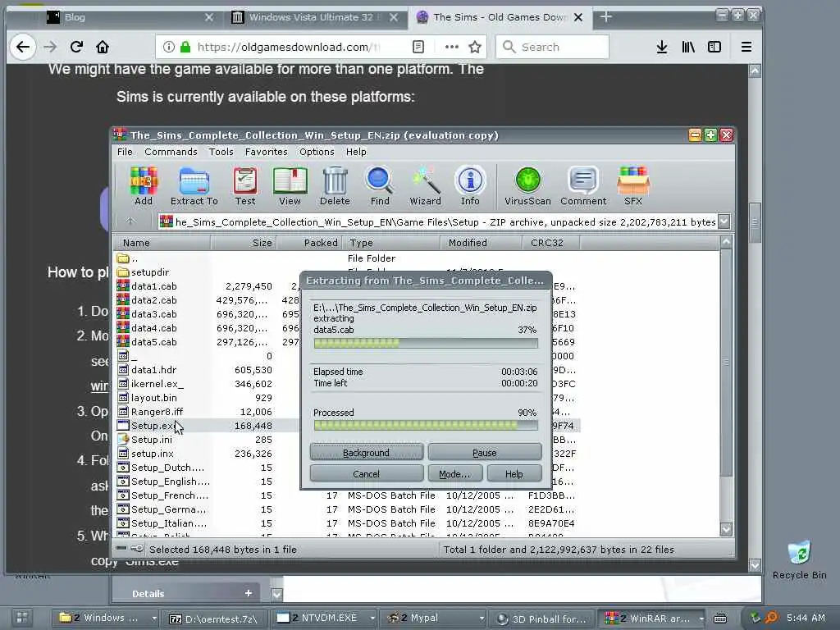Click the Add archive icon in WinRAR
This screenshot has height=630, width=840.
pos(143,186)
